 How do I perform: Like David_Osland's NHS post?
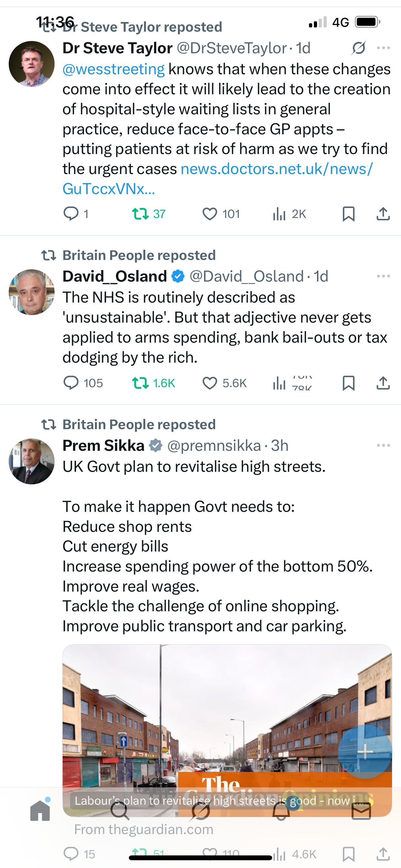tap(210, 383)
